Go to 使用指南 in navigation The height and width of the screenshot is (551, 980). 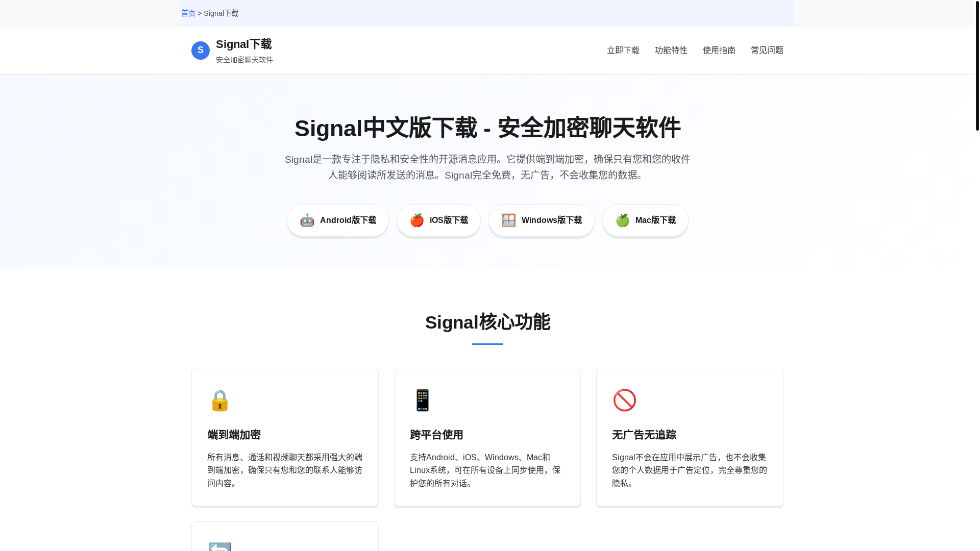(719, 51)
